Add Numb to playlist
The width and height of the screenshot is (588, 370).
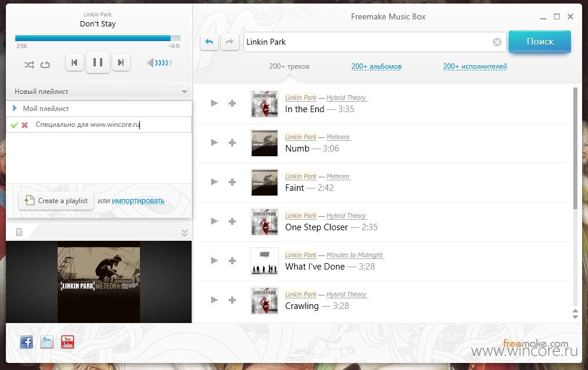point(232,143)
